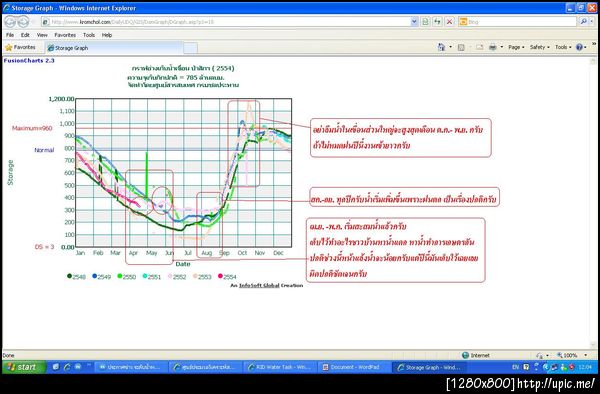Viewport: 600px width, 394px height.
Task: Click the 2553 legend entry
Action: point(202,277)
